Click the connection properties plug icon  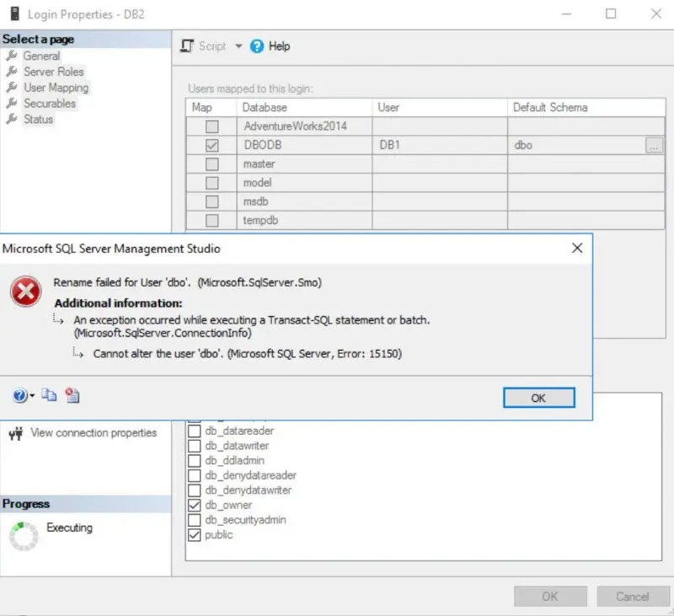(16, 434)
